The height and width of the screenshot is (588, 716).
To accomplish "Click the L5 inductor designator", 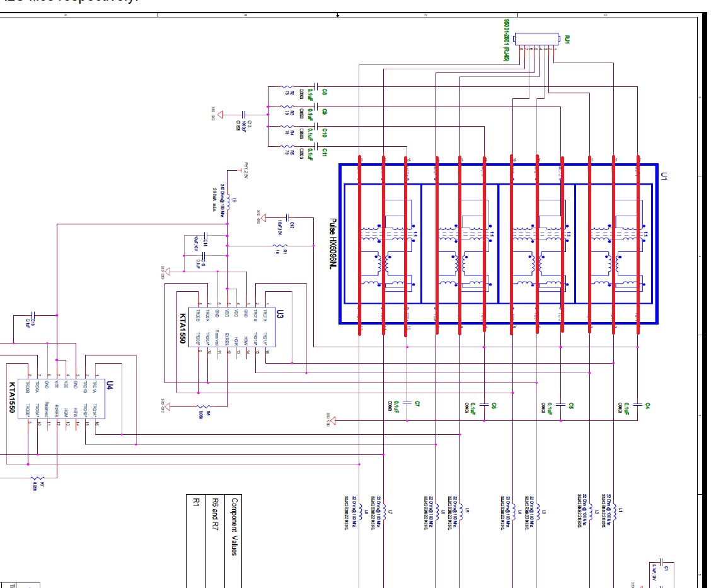I will (467, 510).
